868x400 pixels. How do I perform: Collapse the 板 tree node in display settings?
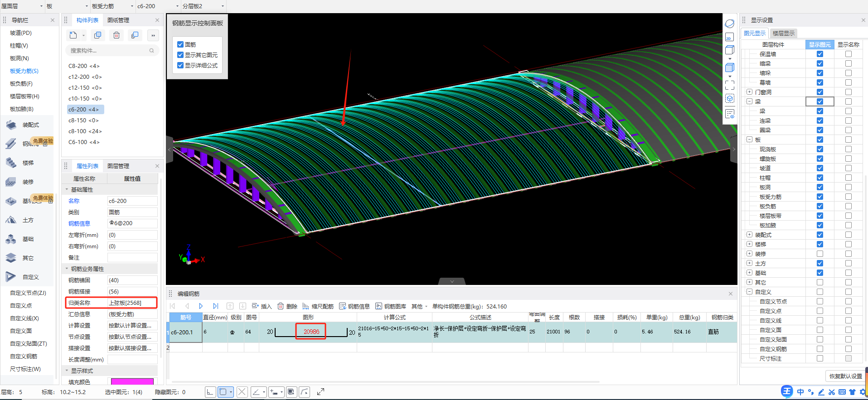(x=749, y=140)
